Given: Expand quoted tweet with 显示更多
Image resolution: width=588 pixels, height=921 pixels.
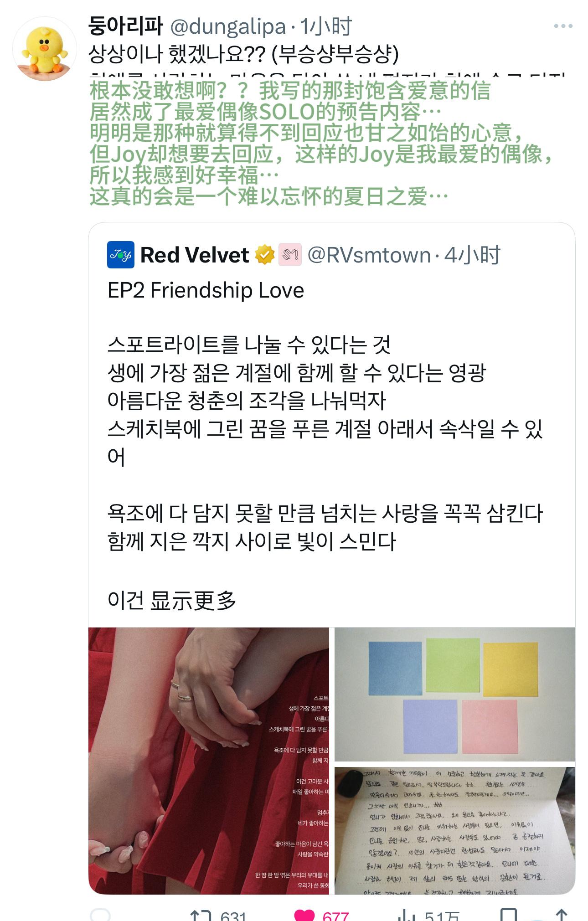Looking at the screenshot, I should tap(193, 600).
